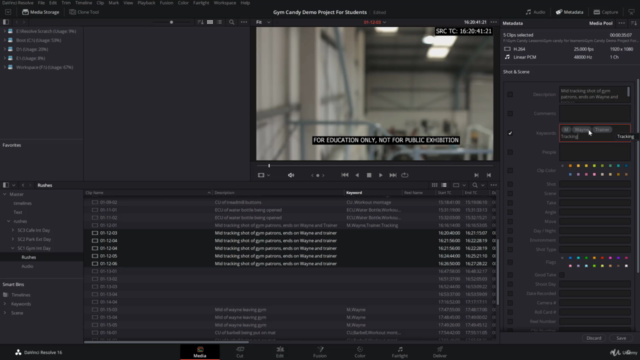
Task: Open media pool options menu
Action: click(493, 185)
